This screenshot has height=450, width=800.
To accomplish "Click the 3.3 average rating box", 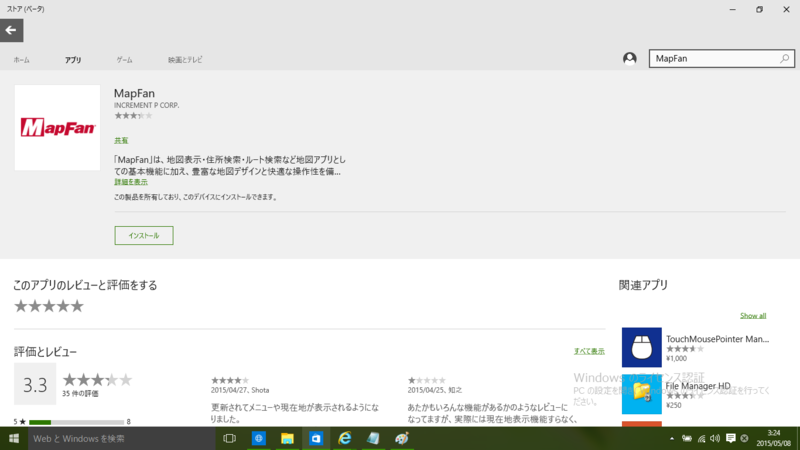I will 35,384.
